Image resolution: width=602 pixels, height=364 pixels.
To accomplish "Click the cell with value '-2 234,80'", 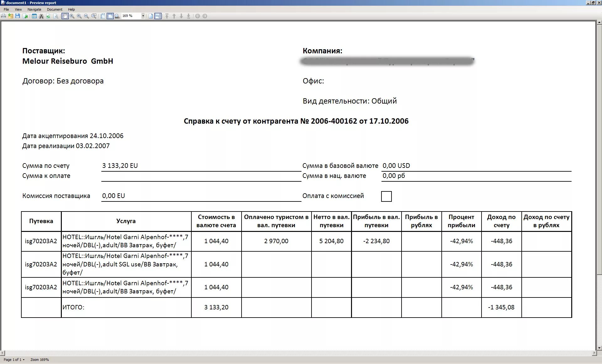I will 376,241.
